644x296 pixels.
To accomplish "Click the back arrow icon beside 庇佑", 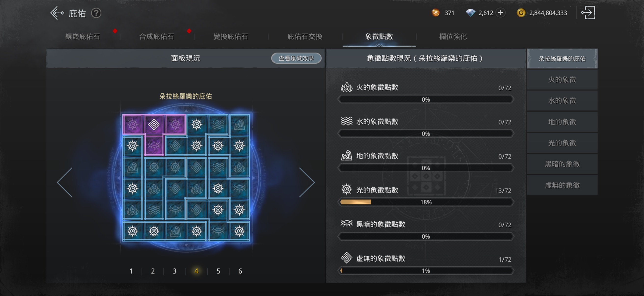I will [57, 13].
